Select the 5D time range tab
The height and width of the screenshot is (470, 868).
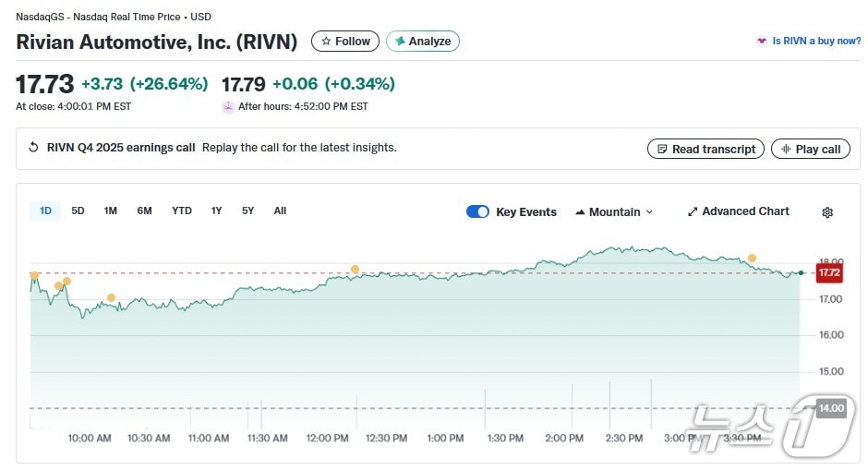[78, 211]
